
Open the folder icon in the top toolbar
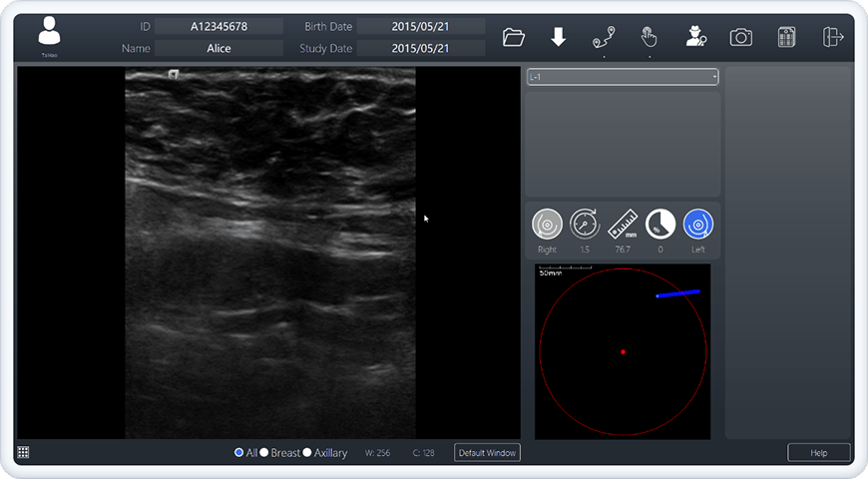click(513, 38)
